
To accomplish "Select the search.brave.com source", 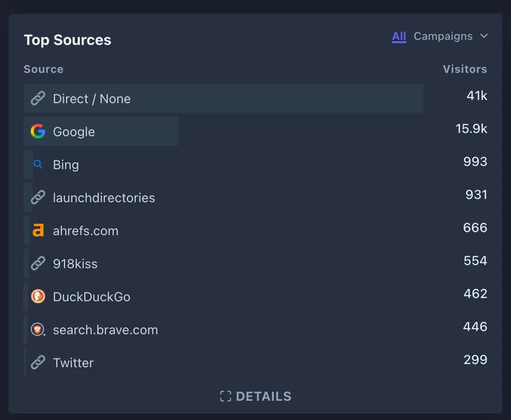I will (x=105, y=330).
